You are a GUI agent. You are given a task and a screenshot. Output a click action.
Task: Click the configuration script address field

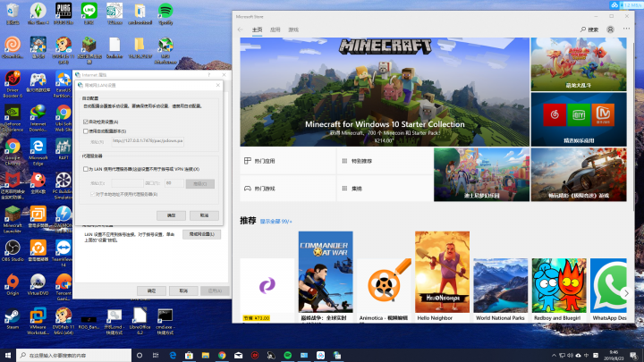[148, 141]
